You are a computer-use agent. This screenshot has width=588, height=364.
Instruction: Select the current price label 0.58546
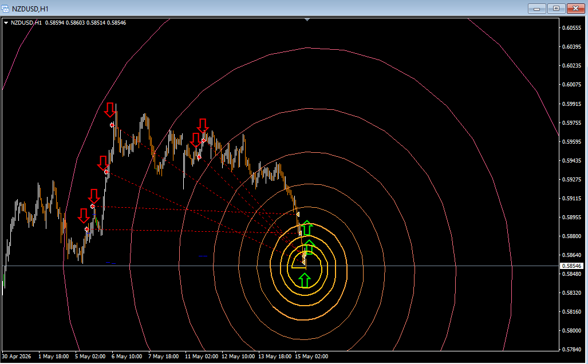click(x=571, y=266)
